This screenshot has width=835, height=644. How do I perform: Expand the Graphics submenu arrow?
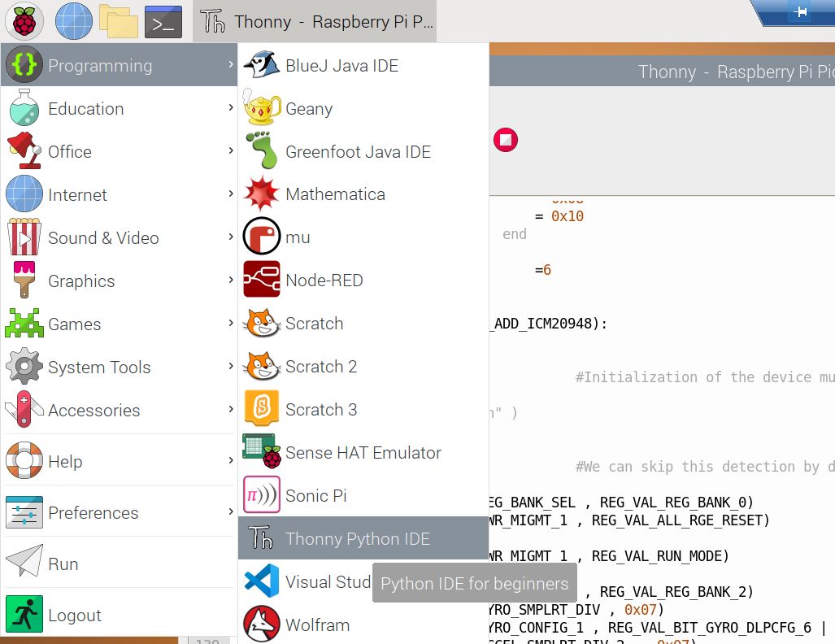click(x=231, y=280)
